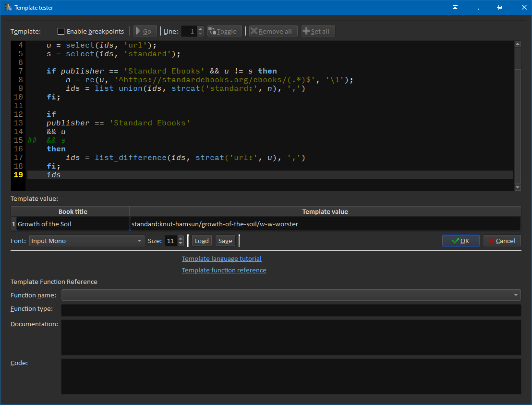Enable the breakpoints checkbox
This screenshot has height=405, width=532.
coord(61,31)
